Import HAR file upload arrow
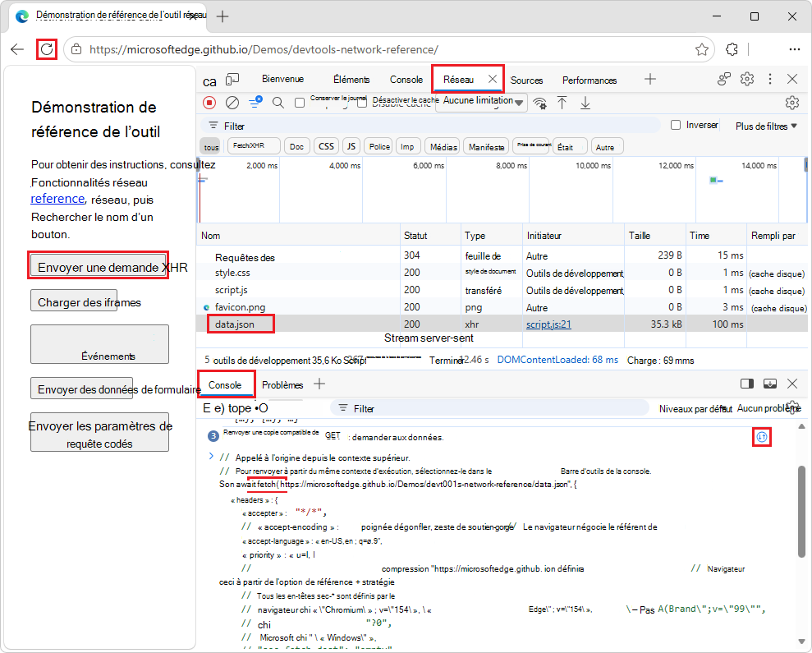 click(x=562, y=103)
